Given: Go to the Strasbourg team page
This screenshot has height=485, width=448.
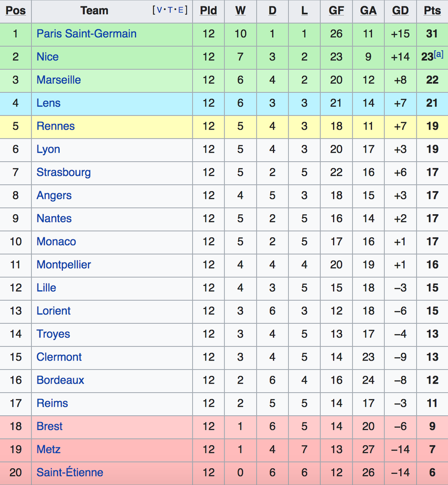Looking at the screenshot, I should pos(64,173).
